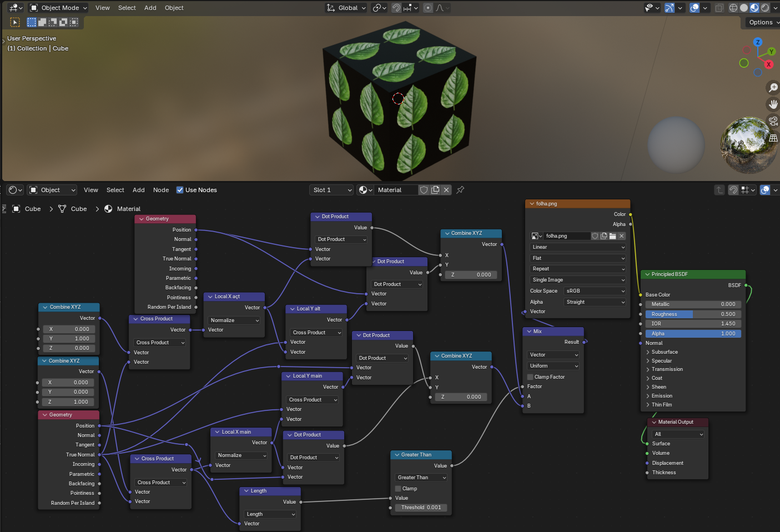Switch to Solid viewport shading

tap(744, 8)
